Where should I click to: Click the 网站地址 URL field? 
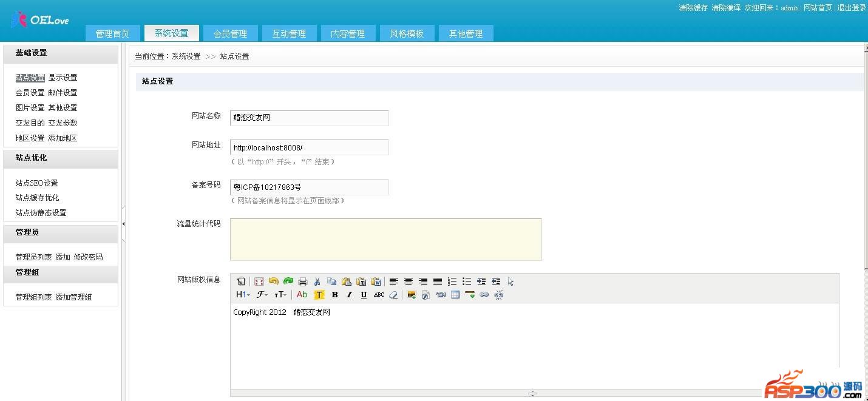point(310,147)
